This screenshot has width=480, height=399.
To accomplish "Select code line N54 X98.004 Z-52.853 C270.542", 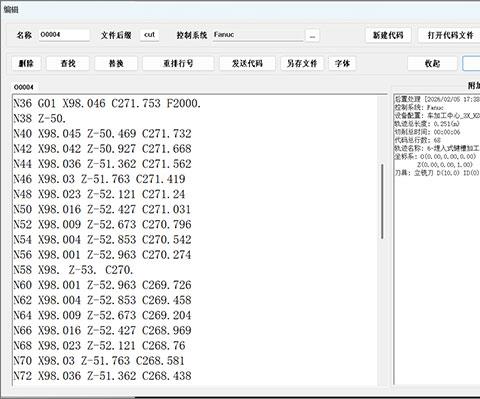I will pyautogui.click(x=102, y=240).
